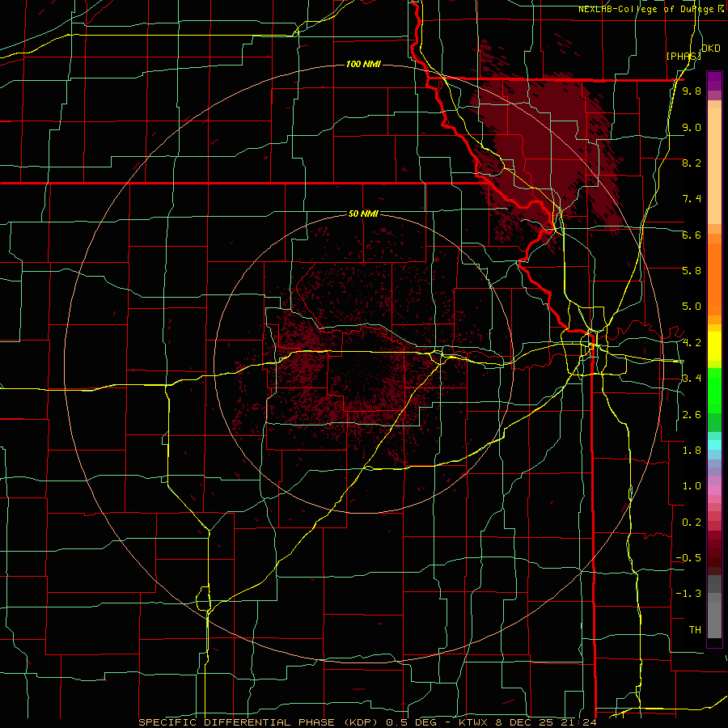Viewport: 728px width, 728px height.
Task: Click the DKD unit label
Action: coord(711,49)
